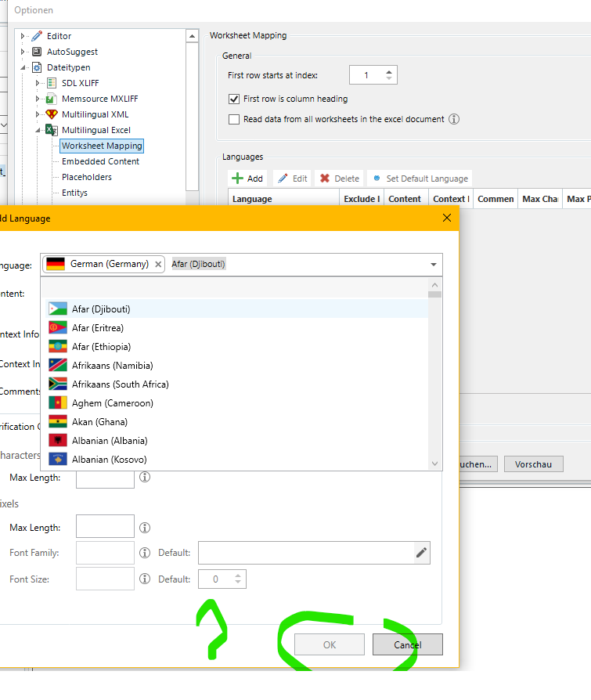591x700 pixels.
Task: Select the Multilingual XML superhero icon
Action: (52, 114)
